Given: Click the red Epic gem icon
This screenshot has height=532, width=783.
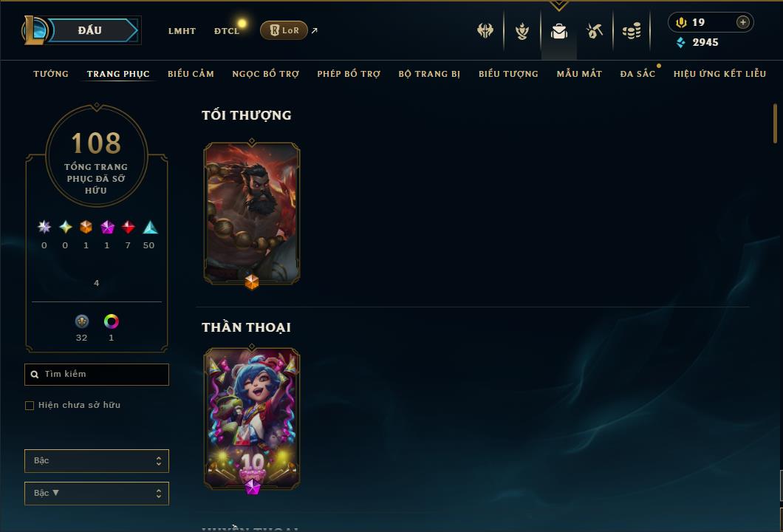Looking at the screenshot, I should tap(129, 228).
